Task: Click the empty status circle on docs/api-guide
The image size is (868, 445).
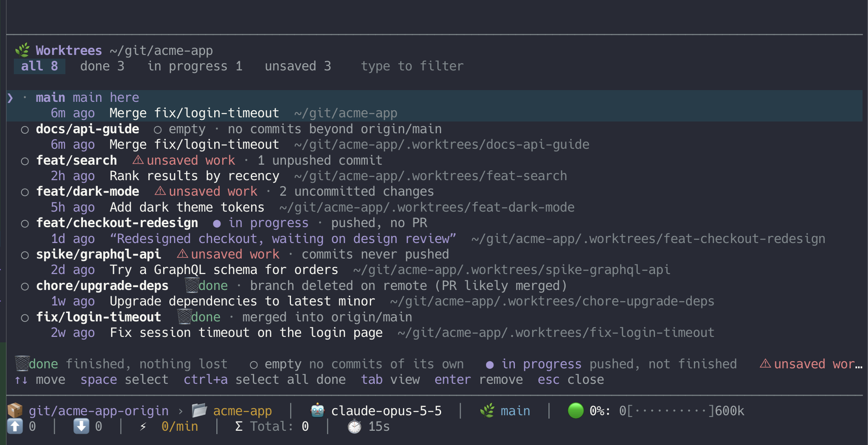Action: tap(158, 129)
